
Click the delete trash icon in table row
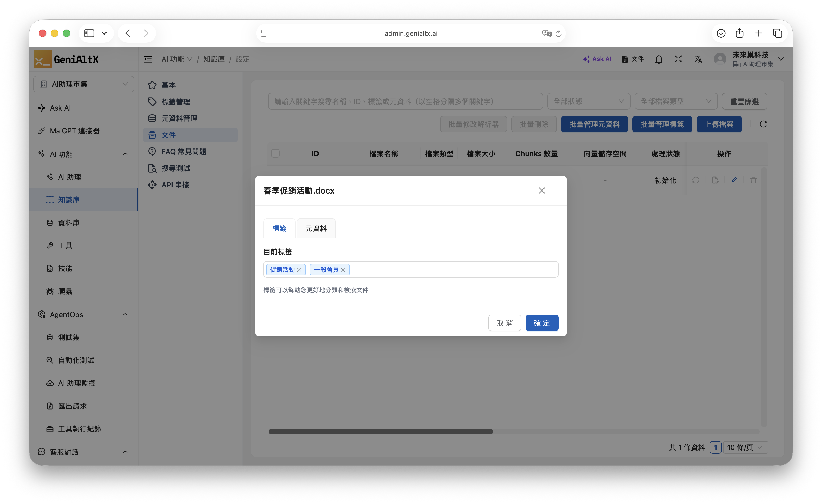[x=753, y=180]
